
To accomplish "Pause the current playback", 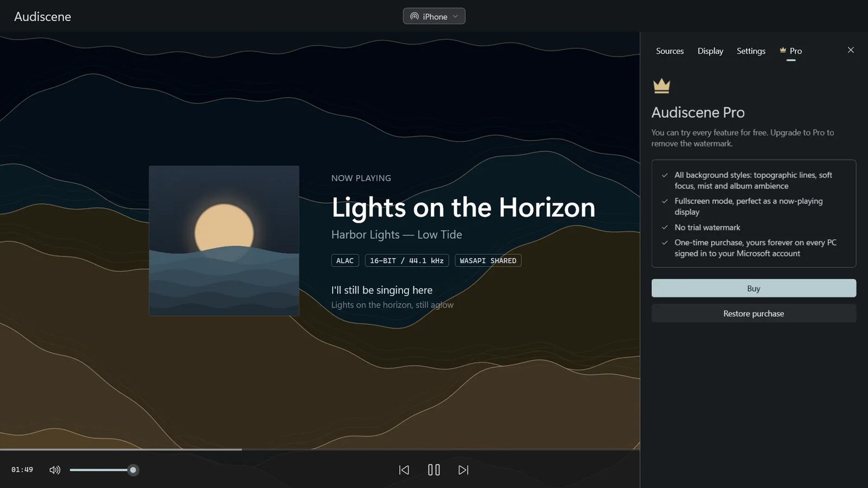I will (434, 470).
